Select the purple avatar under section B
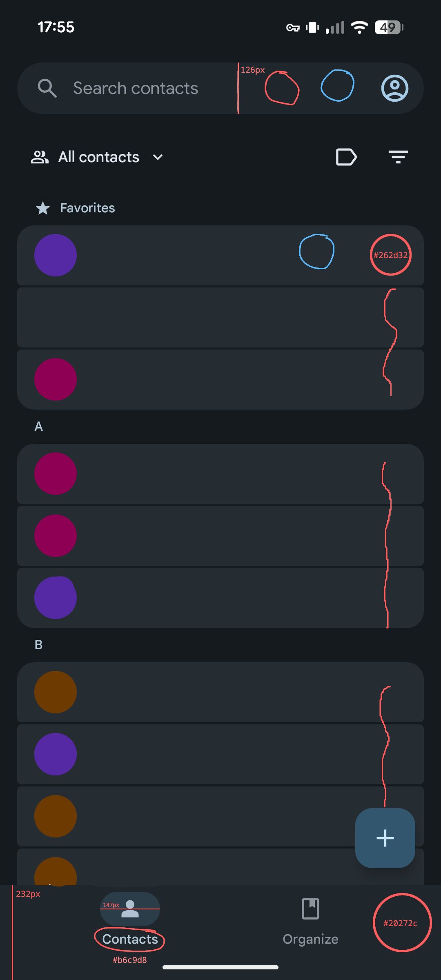 pos(56,754)
